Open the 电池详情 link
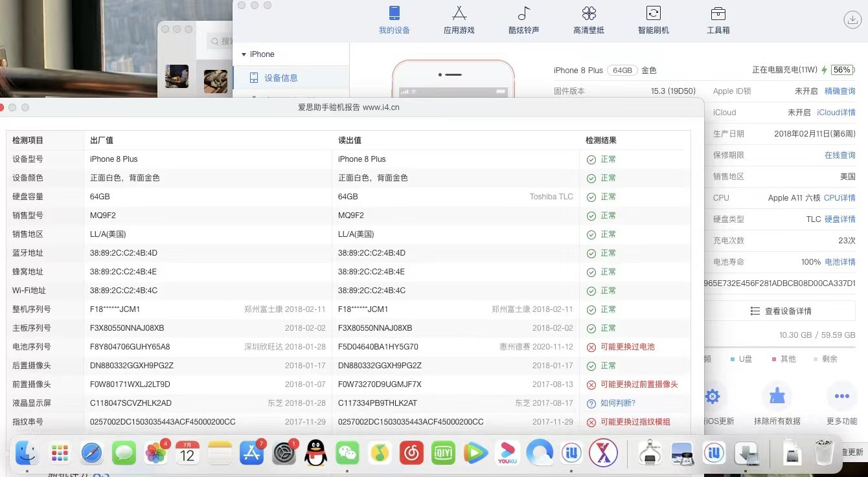 [x=839, y=262]
